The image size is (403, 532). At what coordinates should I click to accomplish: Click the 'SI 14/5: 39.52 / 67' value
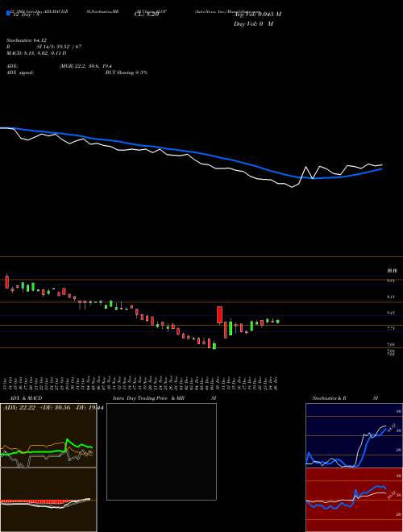pyautogui.click(x=59, y=47)
